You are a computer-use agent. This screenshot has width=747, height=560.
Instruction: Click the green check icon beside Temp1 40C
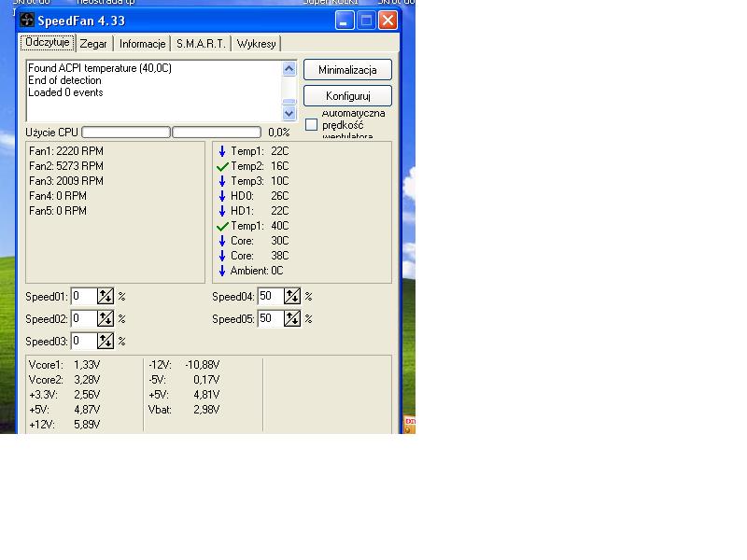(x=222, y=226)
